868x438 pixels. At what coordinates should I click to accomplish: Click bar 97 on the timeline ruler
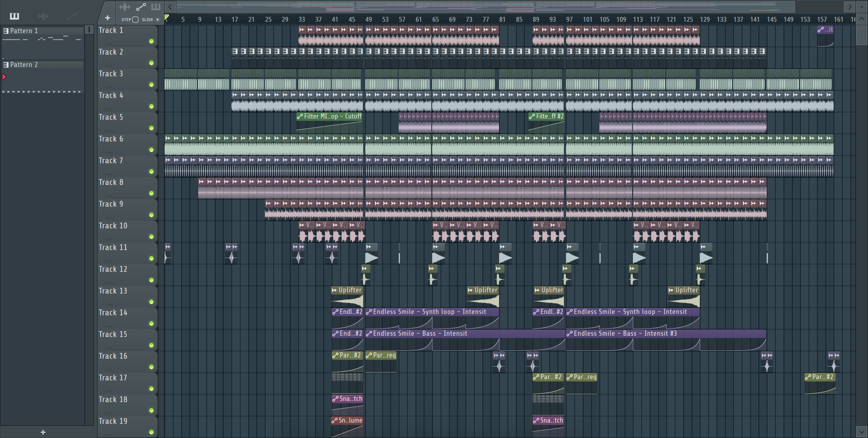click(569, 20)
